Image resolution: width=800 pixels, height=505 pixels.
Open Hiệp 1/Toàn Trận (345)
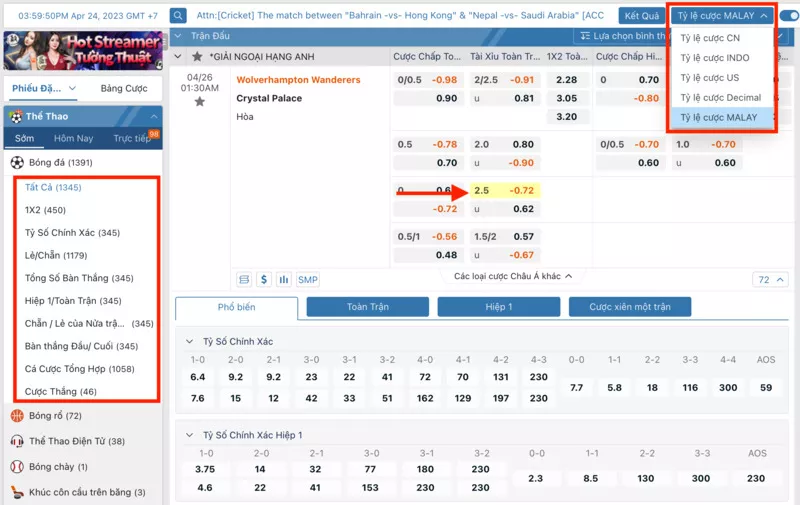pyautogui.click(x=73, y=300)
